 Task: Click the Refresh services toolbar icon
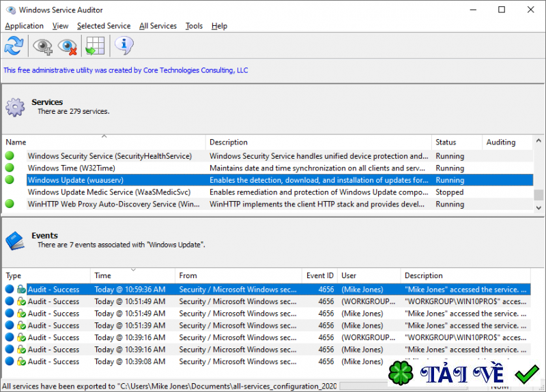tap(14, 46)
